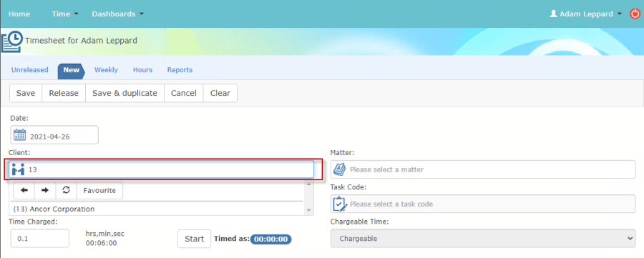
Task: Click the Cancel button
Action: [x=184, y=93]
